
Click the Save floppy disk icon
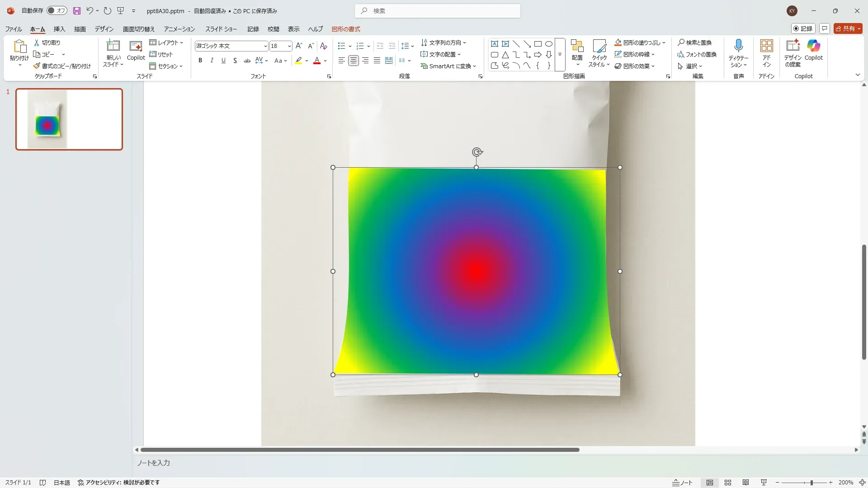click(x=77, y=11)
